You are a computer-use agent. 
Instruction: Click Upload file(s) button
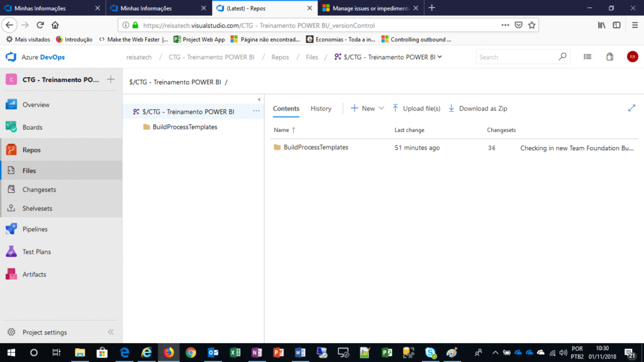pos(416,109)
